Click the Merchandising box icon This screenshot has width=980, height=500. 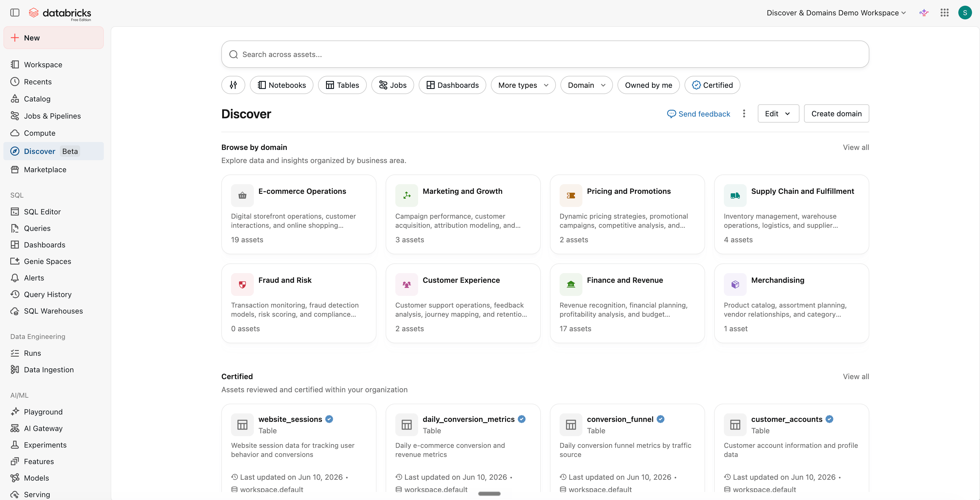[735, 284]
